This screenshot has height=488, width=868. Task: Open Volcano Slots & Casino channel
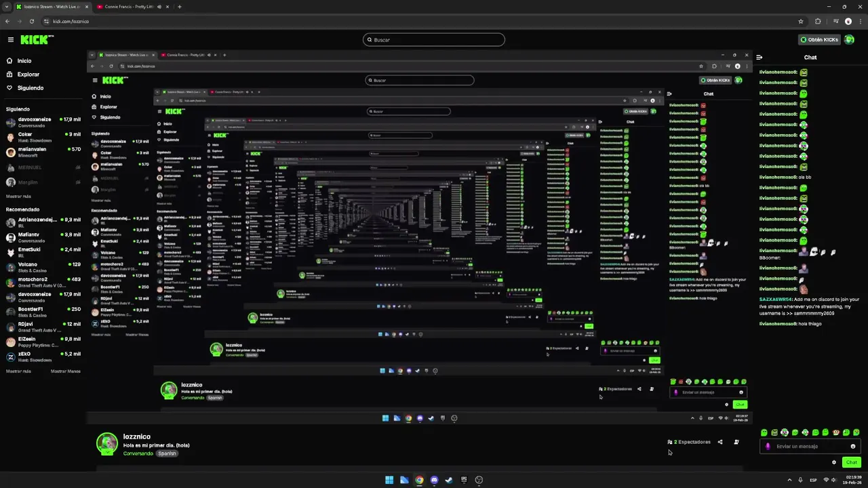pos(43,267)
